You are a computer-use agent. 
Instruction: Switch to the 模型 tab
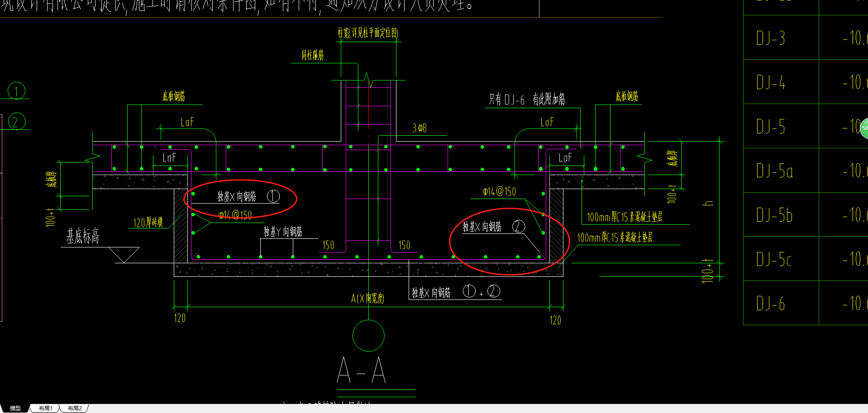15,408
